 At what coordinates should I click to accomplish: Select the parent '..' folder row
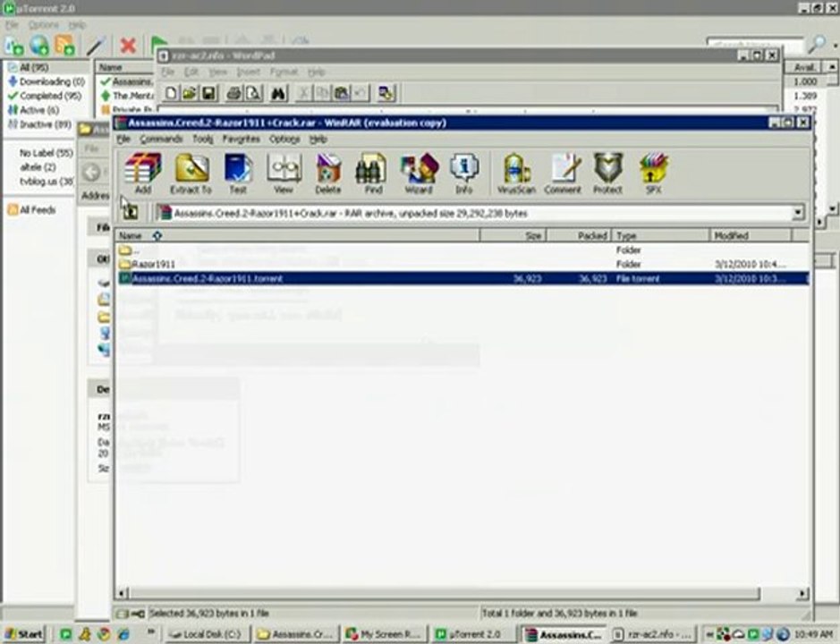463,250
